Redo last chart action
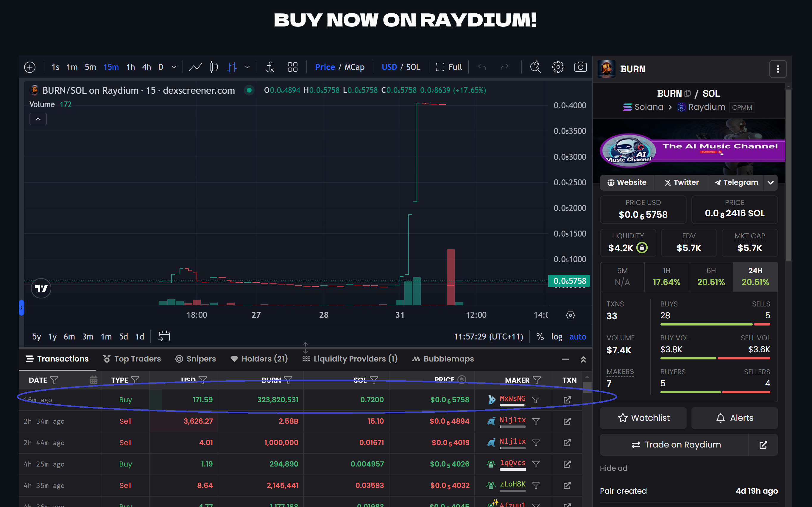This screenshot has height=507, width=812. 505,67
